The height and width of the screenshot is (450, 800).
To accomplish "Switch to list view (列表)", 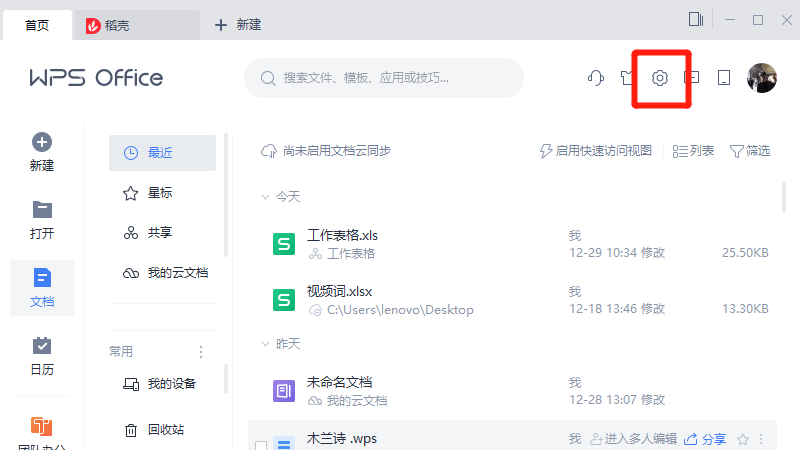I will pos(693,151).
